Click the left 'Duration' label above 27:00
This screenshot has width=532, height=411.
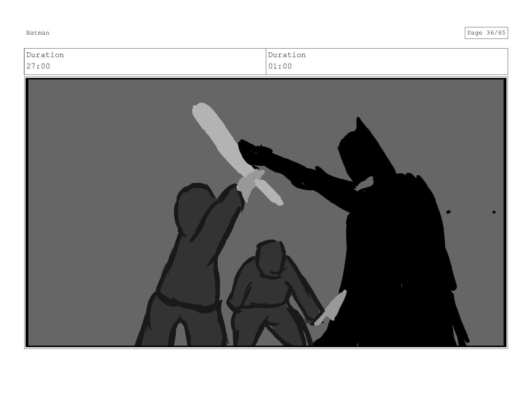[45, 55]
